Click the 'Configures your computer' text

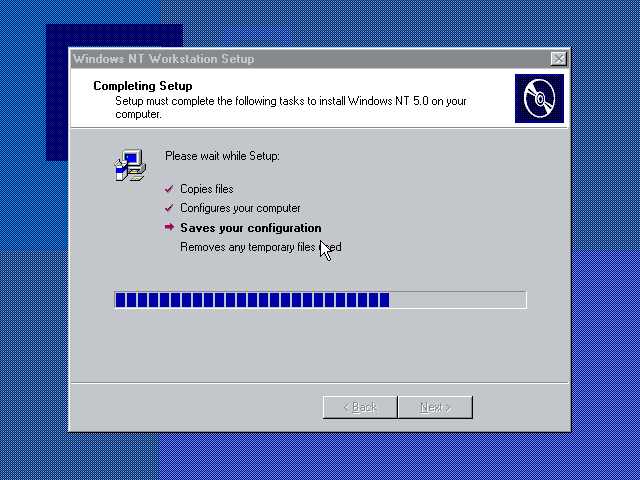click(x=240, y=208)
